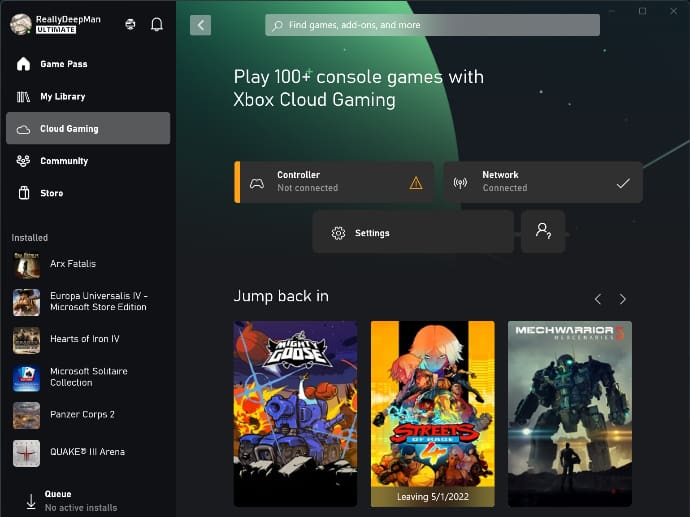Click the Store bag icon

(24, 193)
